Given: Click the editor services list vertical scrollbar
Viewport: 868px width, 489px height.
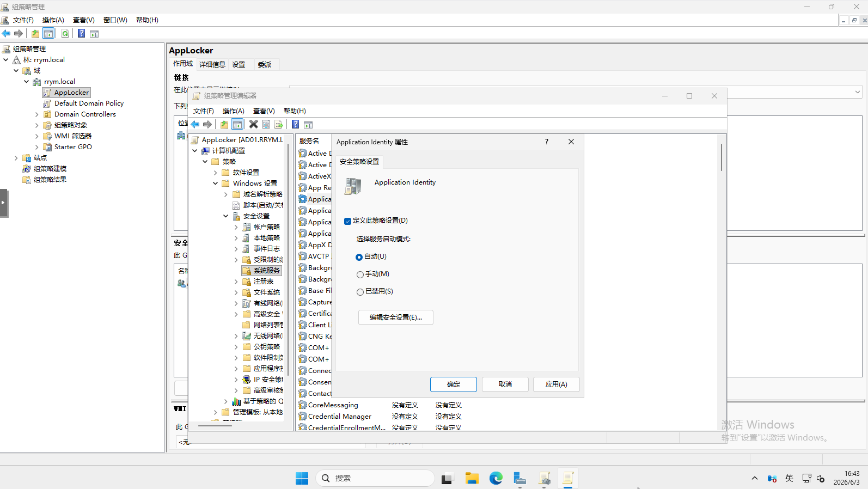Looking at the screenshot, I should (722, 158).
